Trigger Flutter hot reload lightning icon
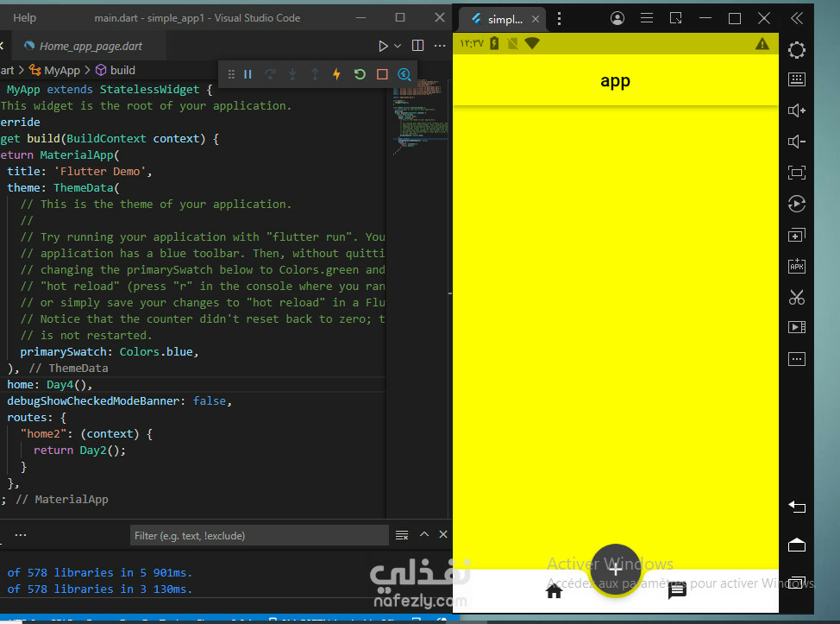Viewport: 840px width, 624px height. 337,74
